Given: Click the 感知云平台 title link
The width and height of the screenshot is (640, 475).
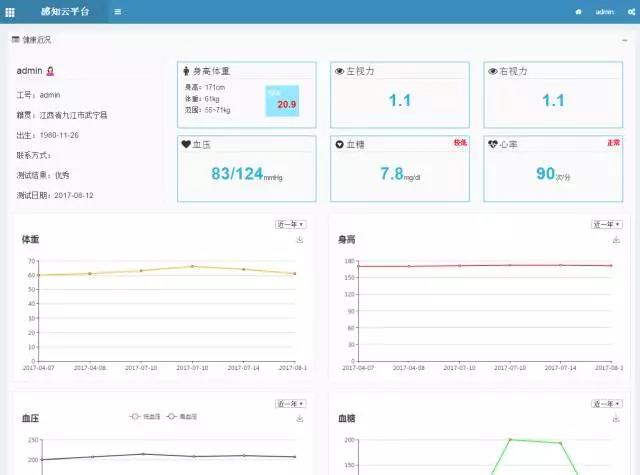Looking at the screenshot, I should (64, 12).
